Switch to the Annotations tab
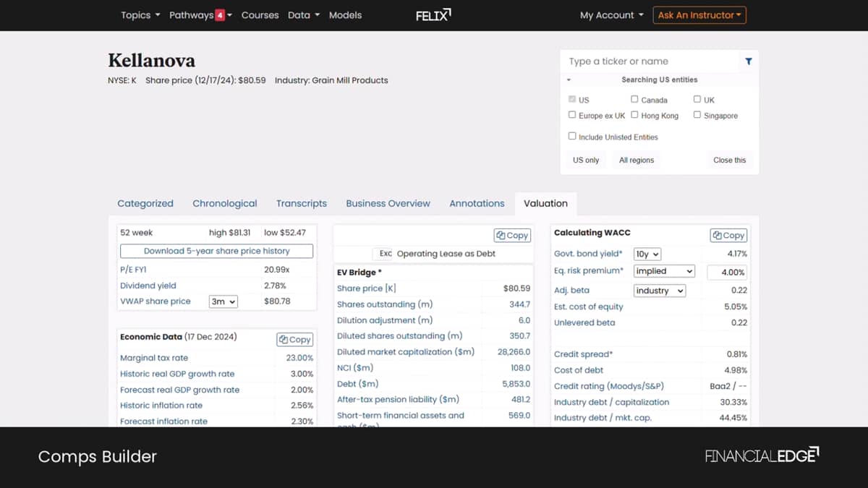This screenshot has height=488, width=868. pyautogui.click(x=477, y=204)
